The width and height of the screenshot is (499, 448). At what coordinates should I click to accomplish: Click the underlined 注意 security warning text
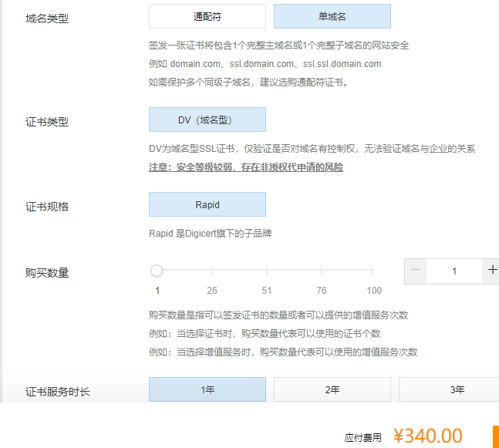[x=245, y=167]
